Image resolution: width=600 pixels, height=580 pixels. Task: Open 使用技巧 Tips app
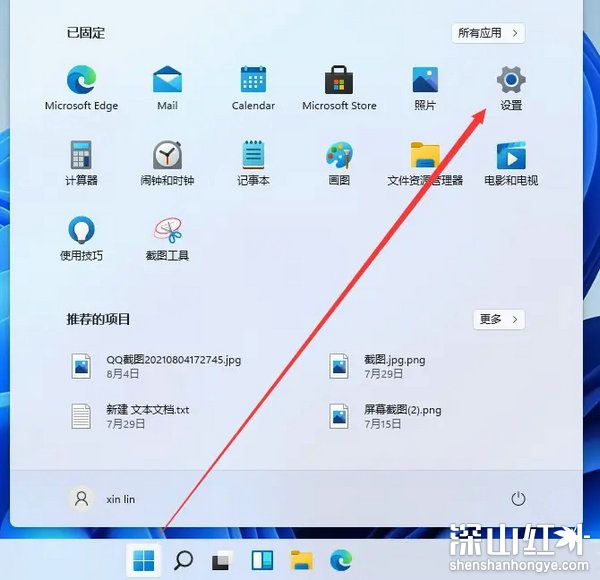[81, 238]
